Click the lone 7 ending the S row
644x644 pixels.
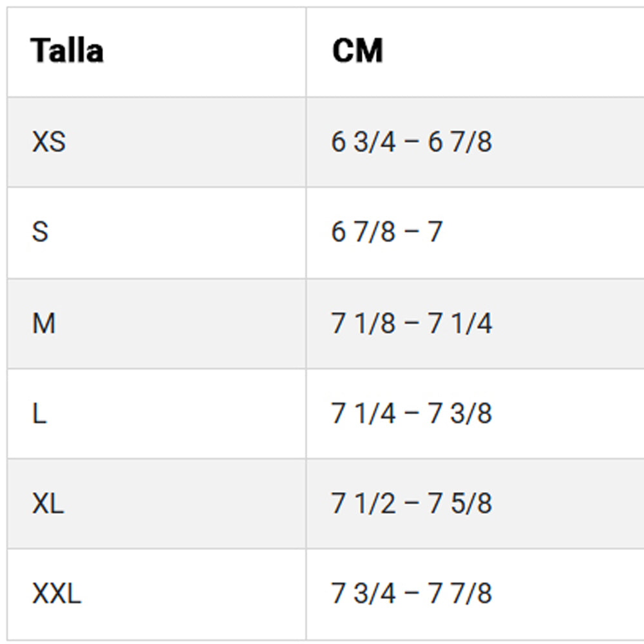pyautogui.click(x=435, y=232)
